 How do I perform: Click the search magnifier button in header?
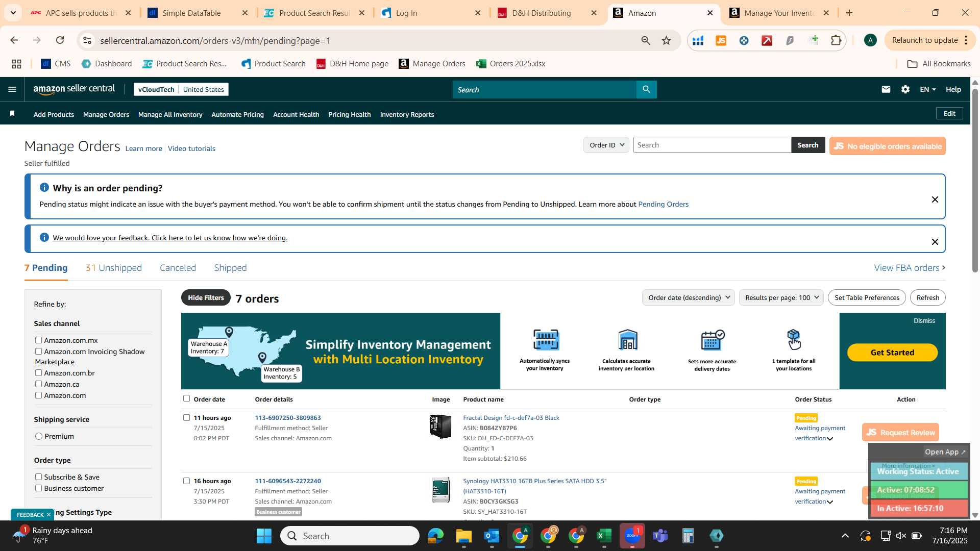click(646, 89)
